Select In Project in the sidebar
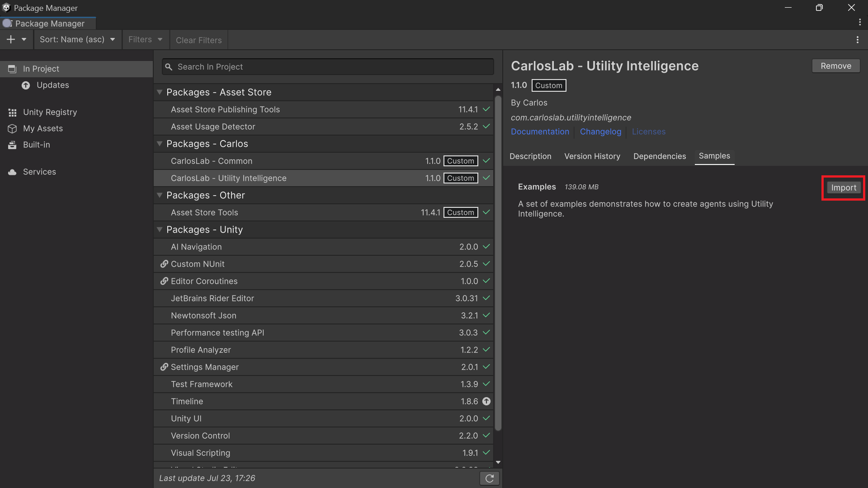868x488 pixels. 76,69
